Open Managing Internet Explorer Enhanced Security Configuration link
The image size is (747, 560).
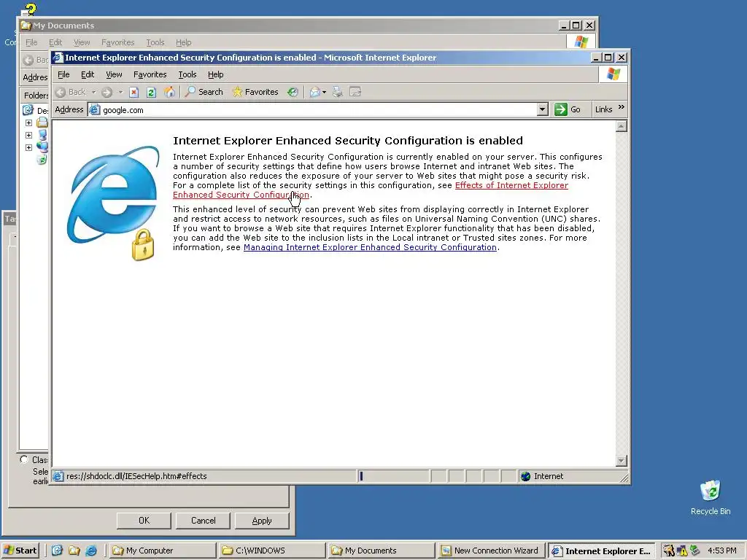[370, 247]
